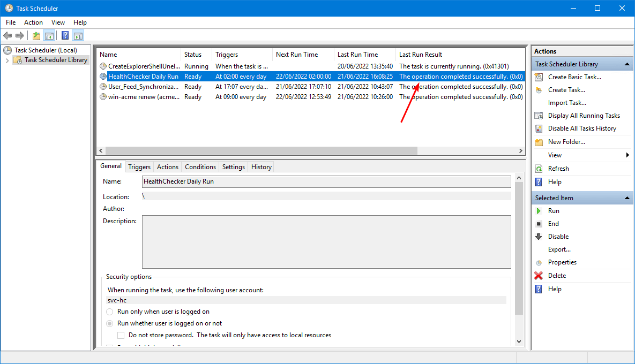
Task: Click the green Run arrow icon
Action: click(x=539, y=211)
